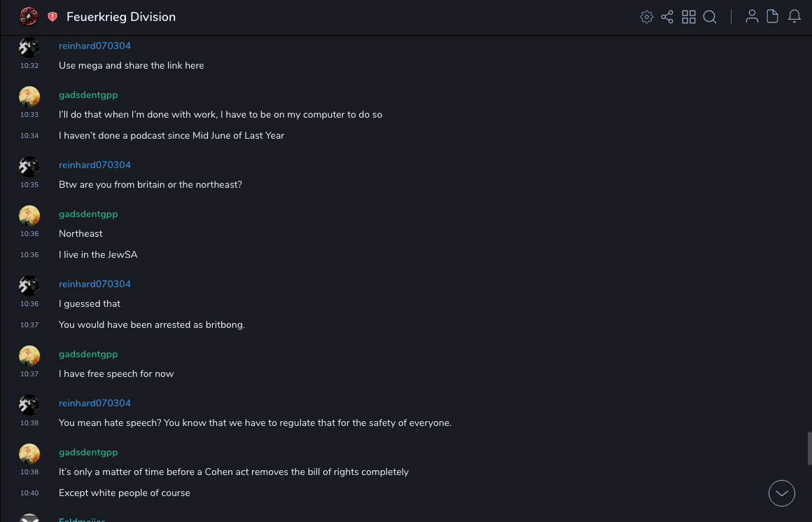Open the grid view icon
The height and width of the screenshot is (522, 812).
(689, 17)
